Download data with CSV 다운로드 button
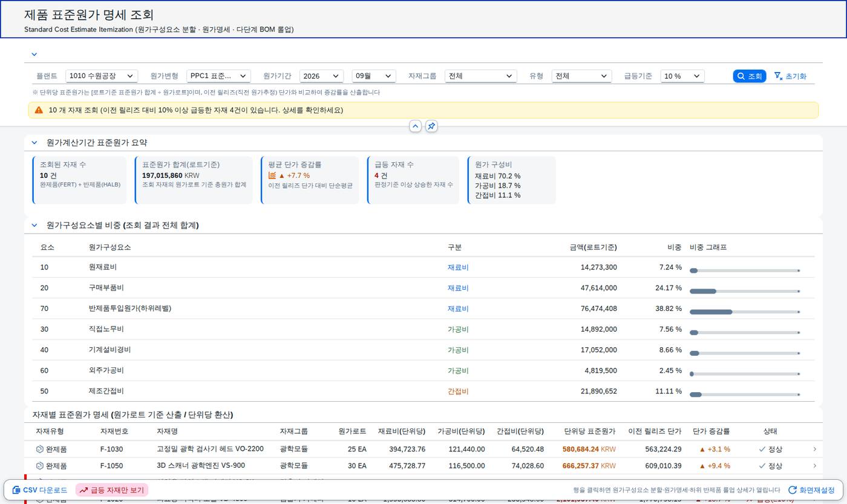The width and height of the screenshot is (847, 504). pos(40,490)
